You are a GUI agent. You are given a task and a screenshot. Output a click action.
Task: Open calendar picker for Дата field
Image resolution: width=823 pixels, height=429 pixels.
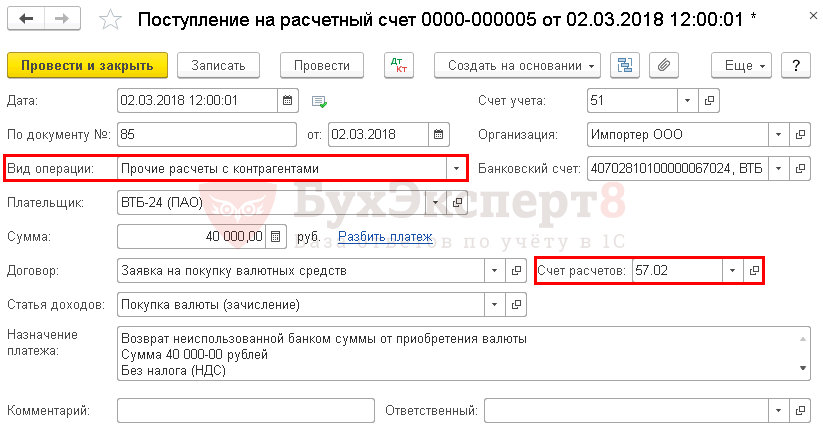pyautogui.click(x=288, y=100)
